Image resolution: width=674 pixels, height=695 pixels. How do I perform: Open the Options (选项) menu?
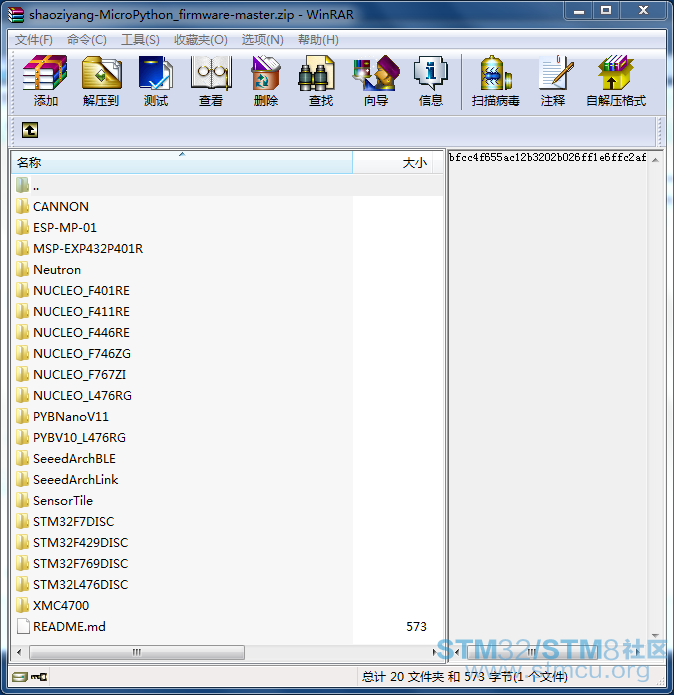point(262,40)
